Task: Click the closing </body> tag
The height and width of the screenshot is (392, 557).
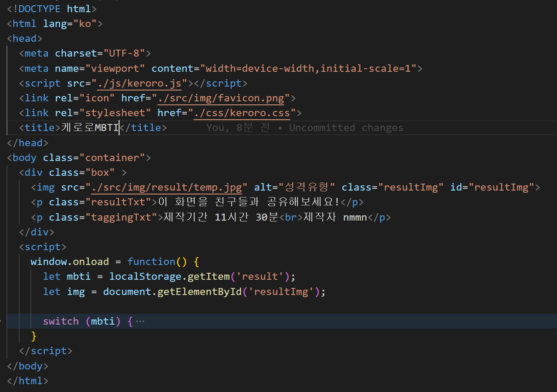Action: pos(28,365)
